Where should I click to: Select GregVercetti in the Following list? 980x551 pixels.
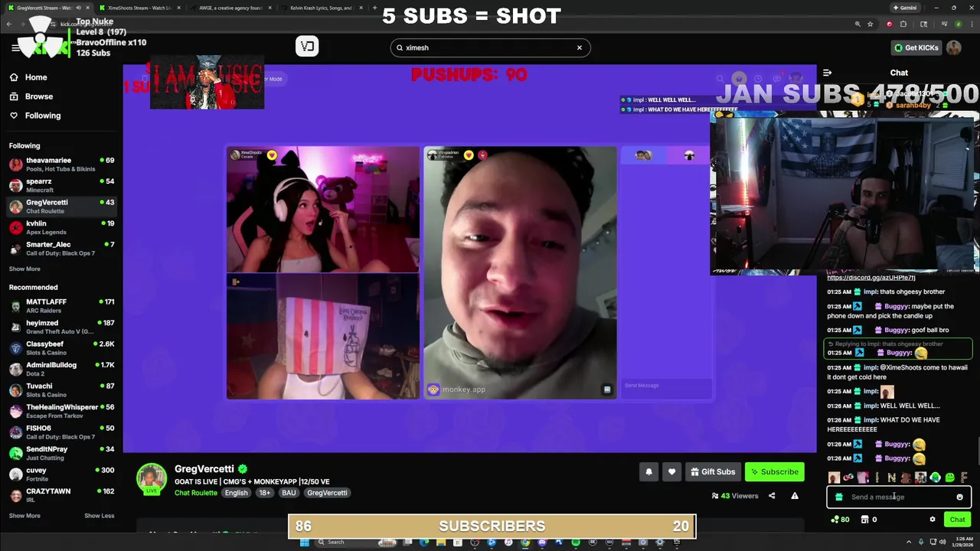[x=61, y=207]
